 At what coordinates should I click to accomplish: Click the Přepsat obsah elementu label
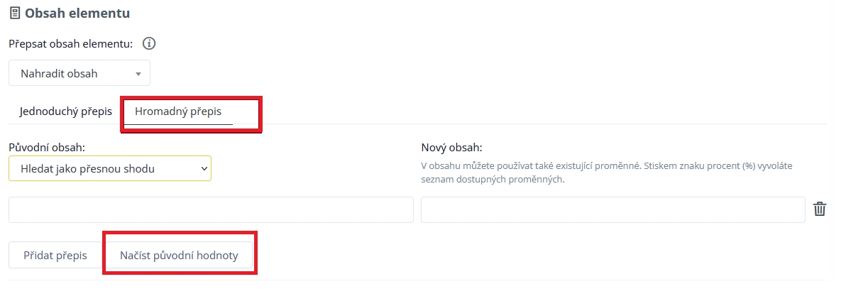click(x=71, y=44)
